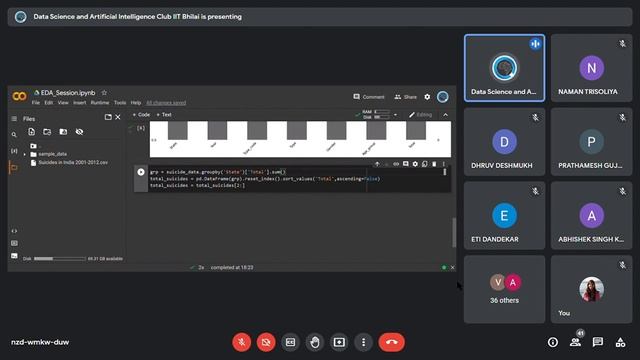Close the Files panel
Screen dimensions: 640x360
point(118,117)
